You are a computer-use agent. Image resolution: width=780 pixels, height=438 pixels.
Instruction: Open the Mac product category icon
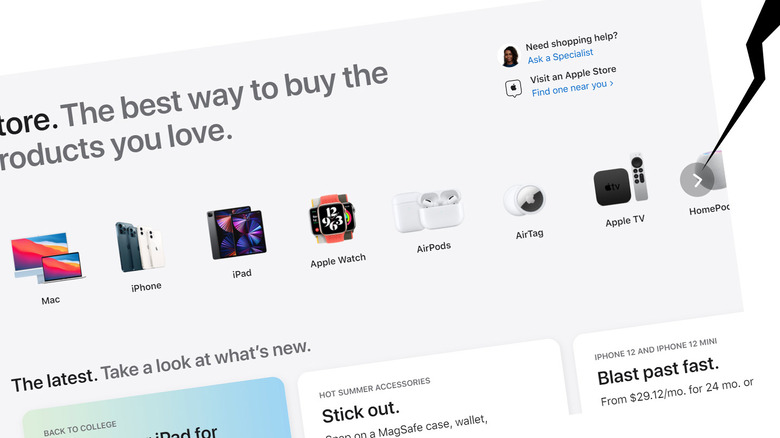48,257
